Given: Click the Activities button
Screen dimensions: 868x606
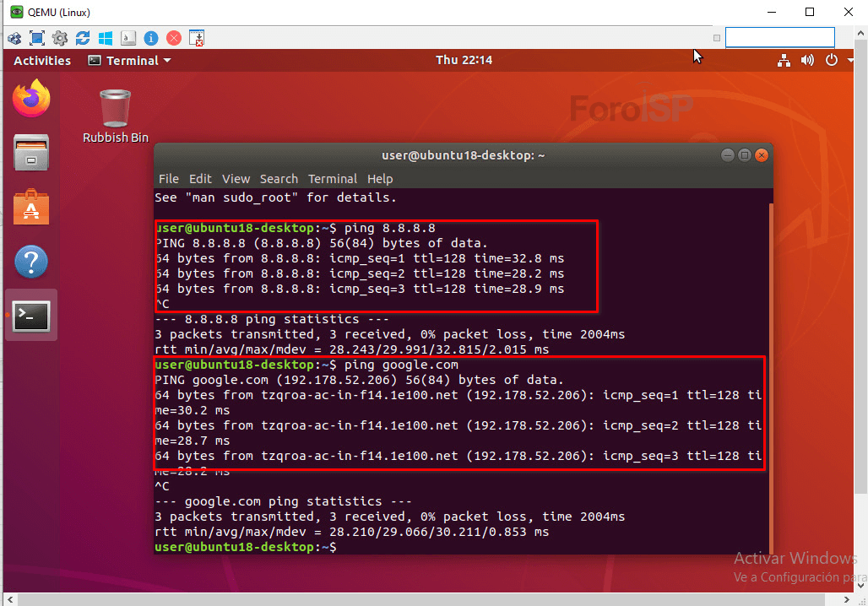Looking at the screenshot, I should (42, 61).
